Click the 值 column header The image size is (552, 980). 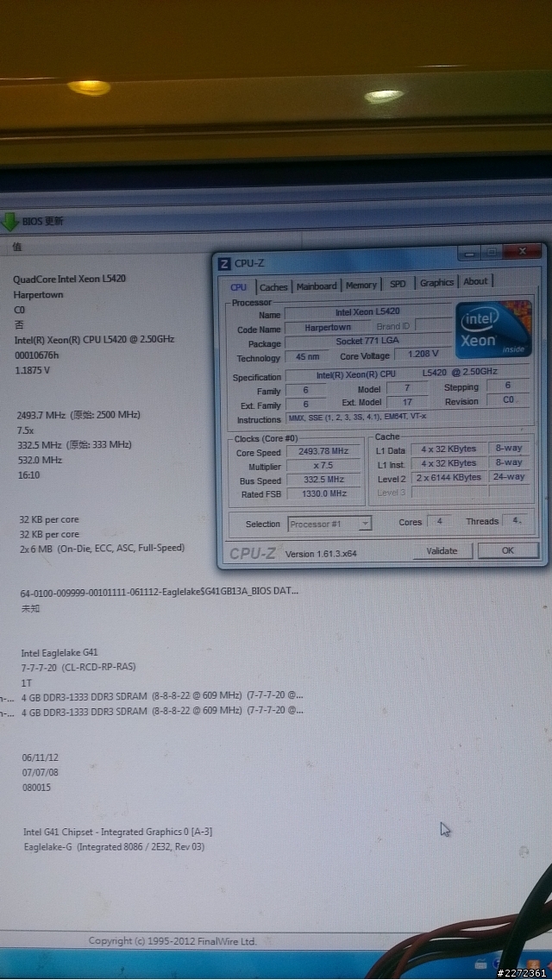[17, 247]
